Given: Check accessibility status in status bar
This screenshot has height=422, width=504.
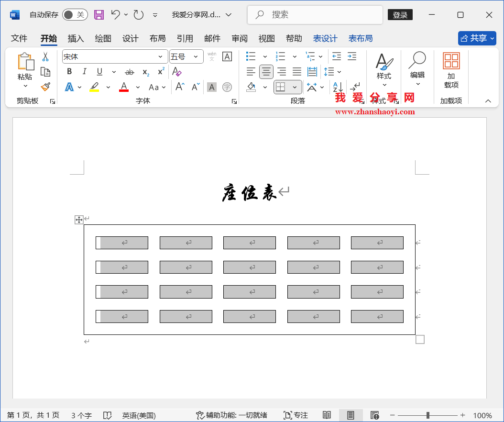Looking at the screenshot, I should pyautogui.click(x=231, y=415).
